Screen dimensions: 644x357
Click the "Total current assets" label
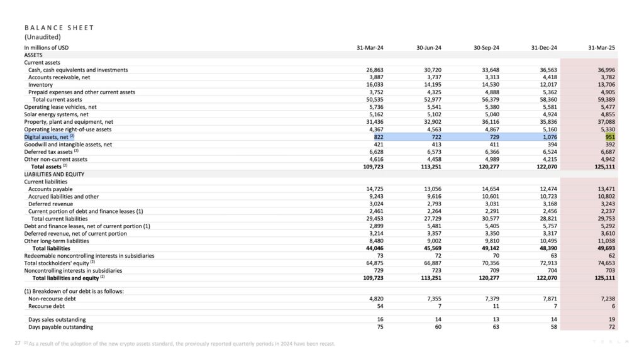(x=57, y=100)
